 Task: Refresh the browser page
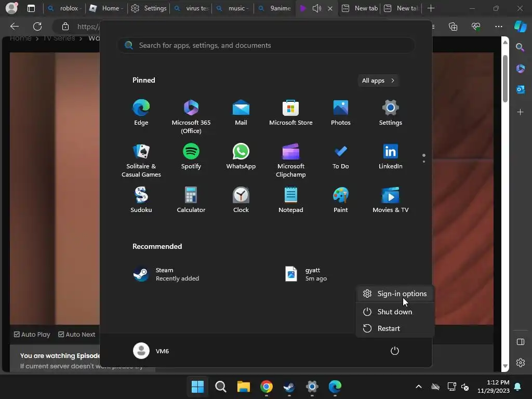pos(37,26)
